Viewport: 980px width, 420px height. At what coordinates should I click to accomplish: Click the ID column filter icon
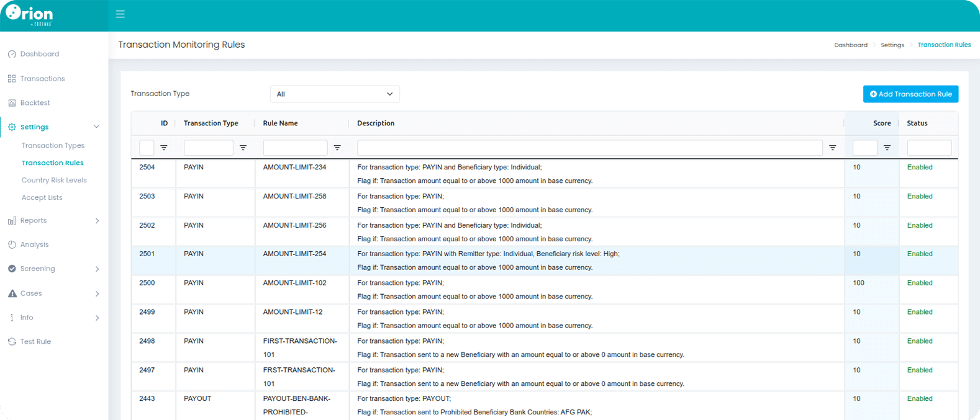pos(164,148)
